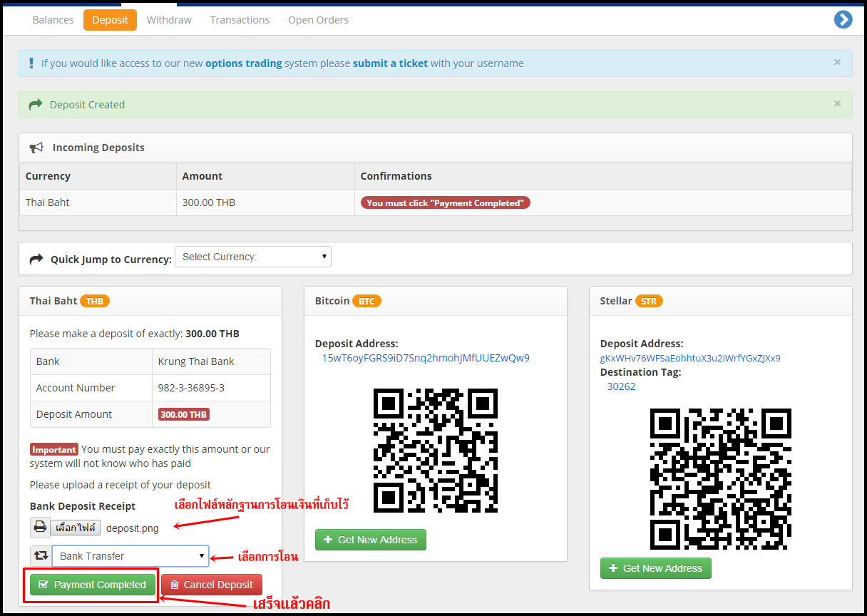The image size is (867, 616).
Task: Click the 'You must click Payment Completed' badge
Action: 446,202
